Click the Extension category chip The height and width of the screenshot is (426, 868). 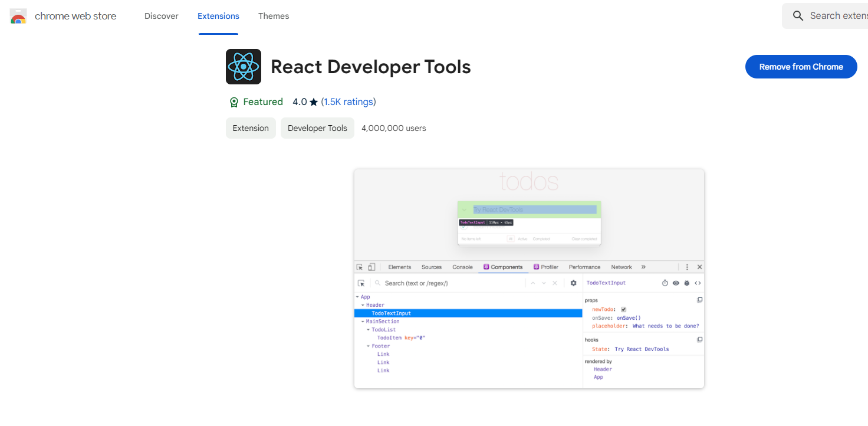tap(251, 128)
